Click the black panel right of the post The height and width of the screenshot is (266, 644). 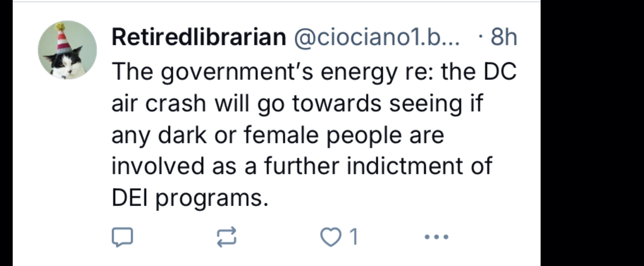point(592,133)
